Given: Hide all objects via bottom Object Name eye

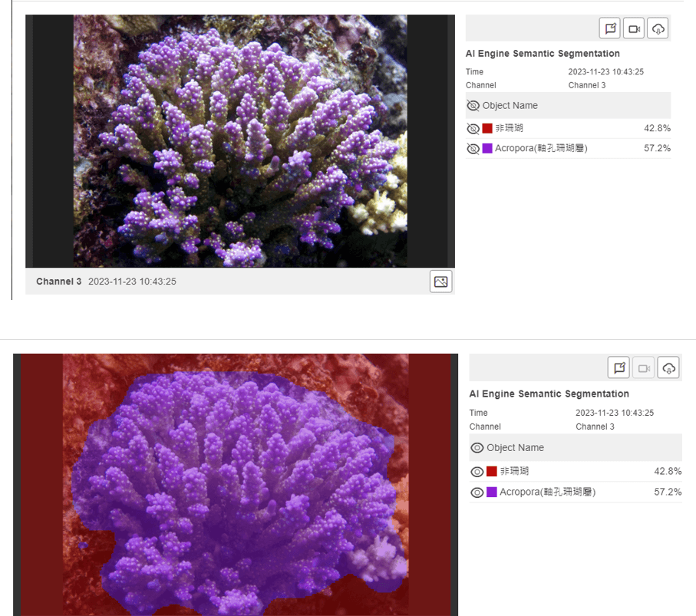Looking at the screenshot, I should 477,448.
